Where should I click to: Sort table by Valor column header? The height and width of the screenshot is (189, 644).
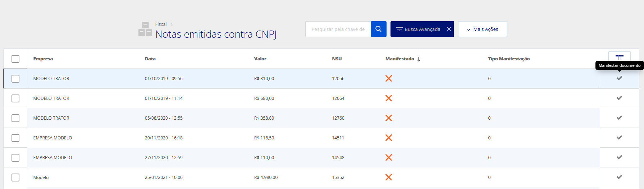point(260,59)
